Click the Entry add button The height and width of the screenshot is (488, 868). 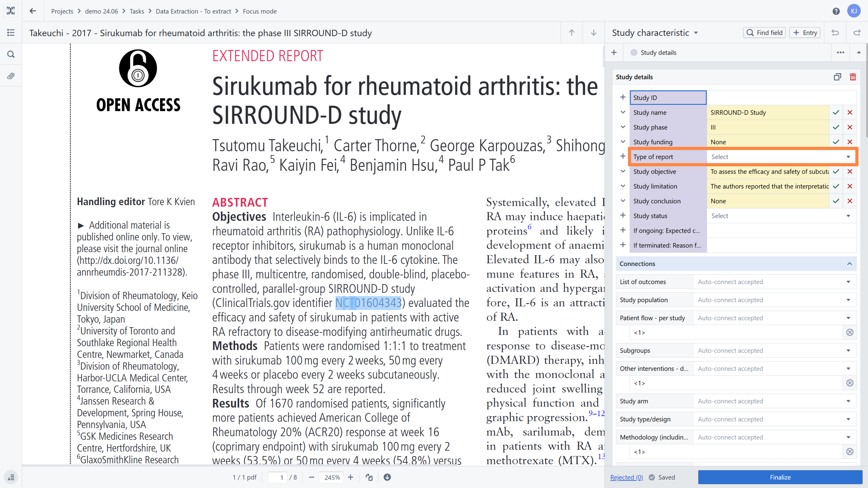805,33
